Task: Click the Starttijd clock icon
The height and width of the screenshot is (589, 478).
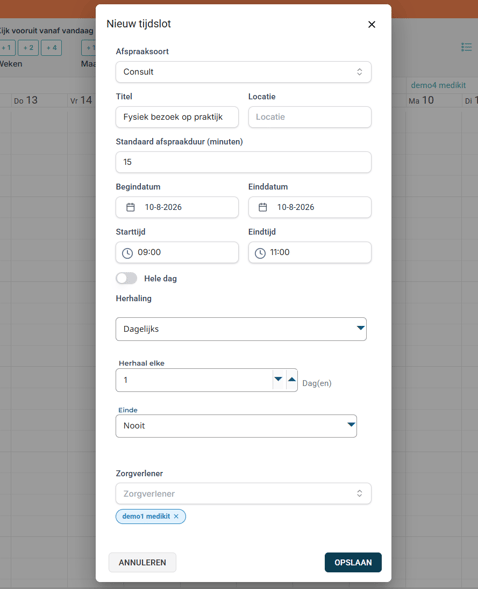Action: point(127,253)
